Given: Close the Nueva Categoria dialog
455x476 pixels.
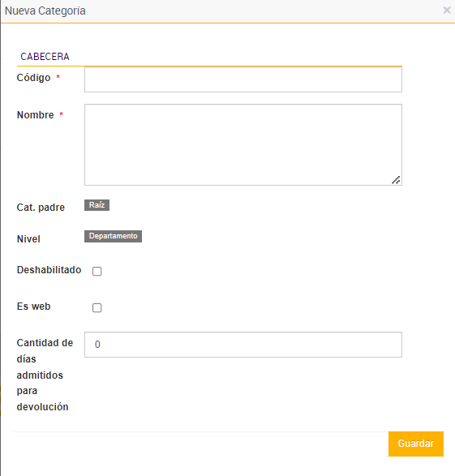Looking at the screenshot, I should click(x=447, y=11).
